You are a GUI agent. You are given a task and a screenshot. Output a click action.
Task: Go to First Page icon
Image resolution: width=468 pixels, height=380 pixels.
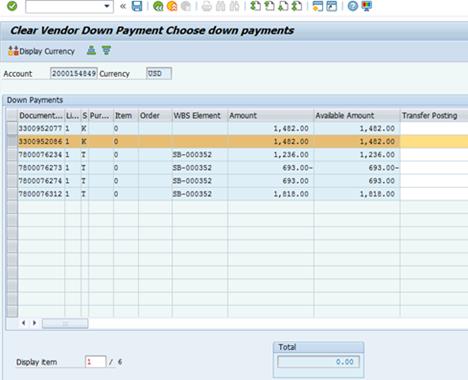click(255, 6)
